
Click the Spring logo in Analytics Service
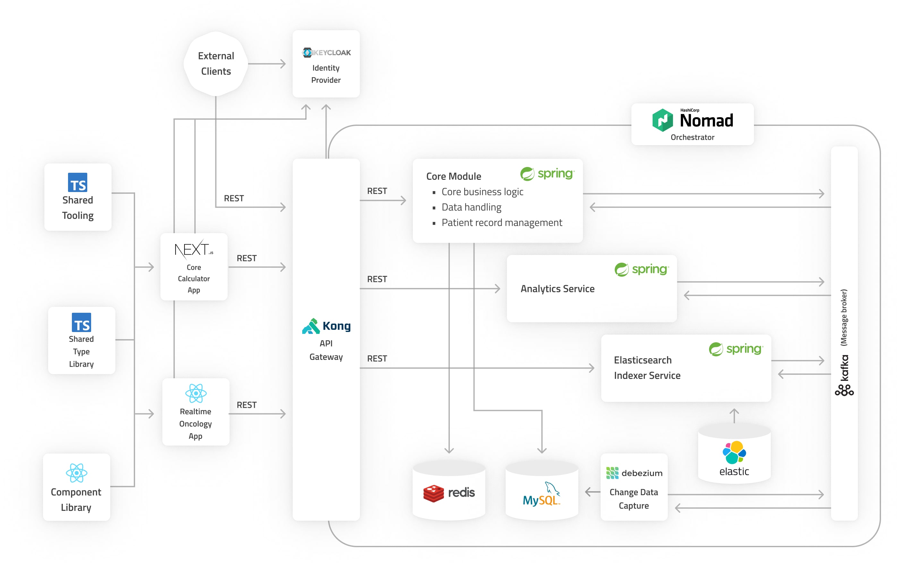[641, 269]
